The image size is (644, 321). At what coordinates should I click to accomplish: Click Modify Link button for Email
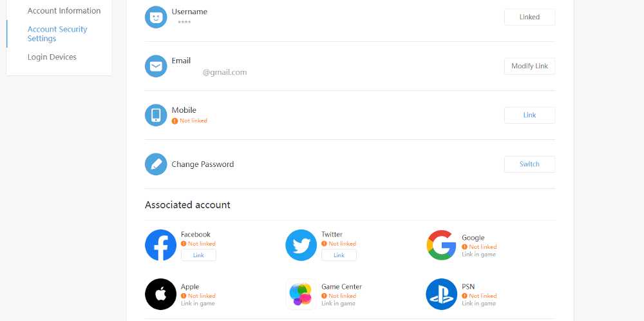tap(529, 66)
